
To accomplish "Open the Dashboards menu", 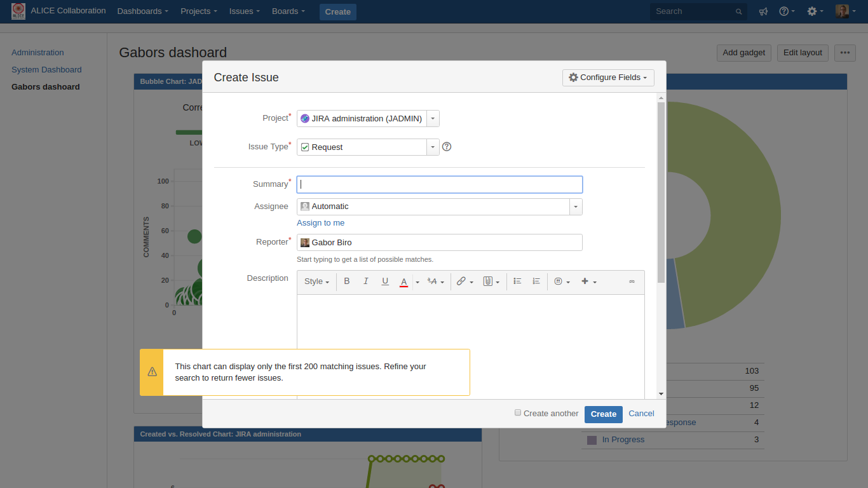I will click(x=143, y=11).
